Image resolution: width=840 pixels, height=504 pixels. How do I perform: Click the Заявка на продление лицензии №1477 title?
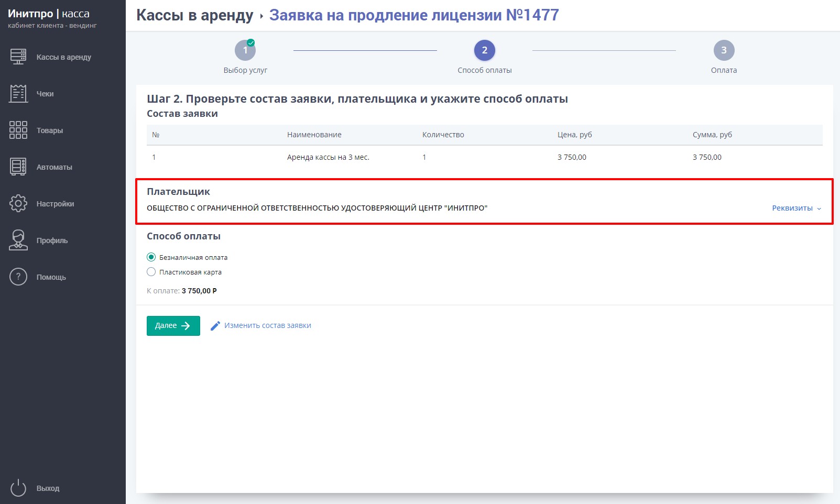point(414,15)
